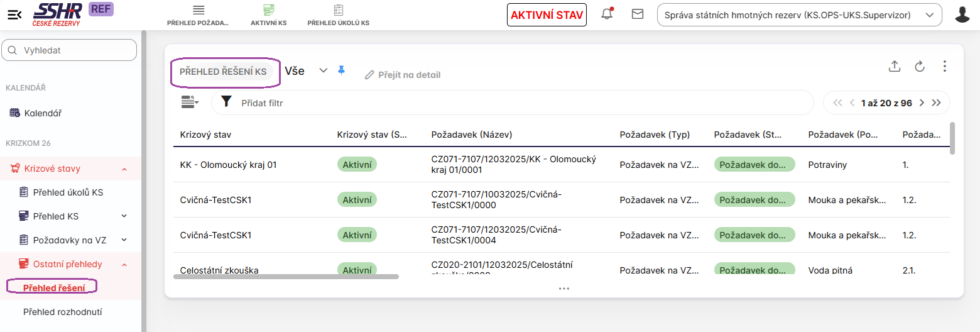This screenshot has height=332, width=980.
Task: Open the three-dot more options menu
Action: click(x=944, y=67)
